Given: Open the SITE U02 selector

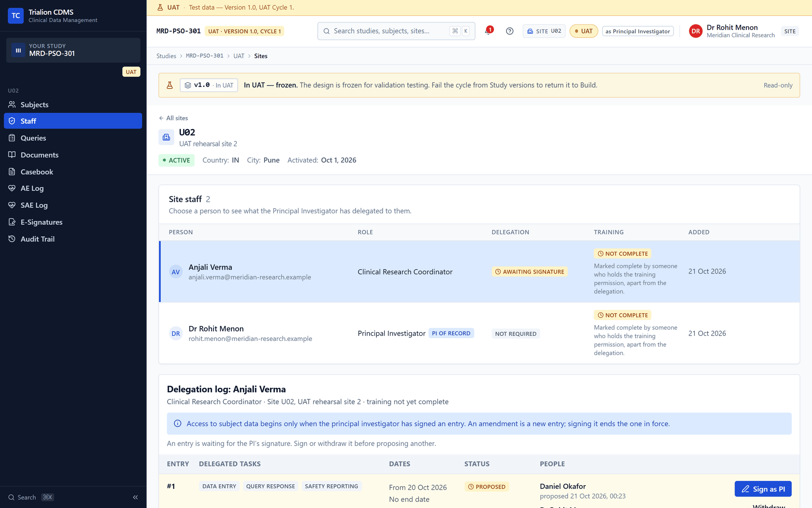Looking at the screenshot, I should coord(544,31).
